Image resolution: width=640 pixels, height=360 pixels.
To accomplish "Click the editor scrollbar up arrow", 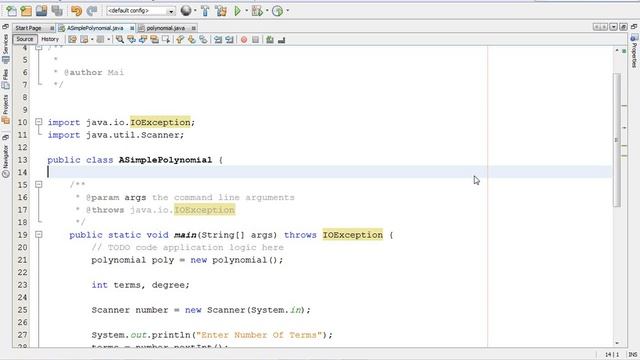I will [617, 50].
